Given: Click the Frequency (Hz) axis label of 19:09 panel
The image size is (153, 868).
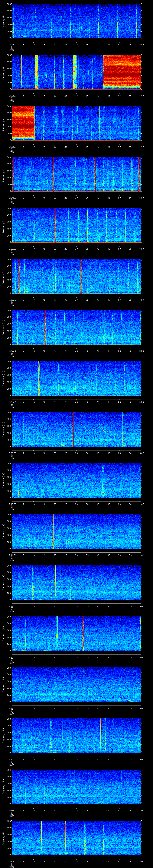Looking at the screenshot, I should [x=3, y=429].
